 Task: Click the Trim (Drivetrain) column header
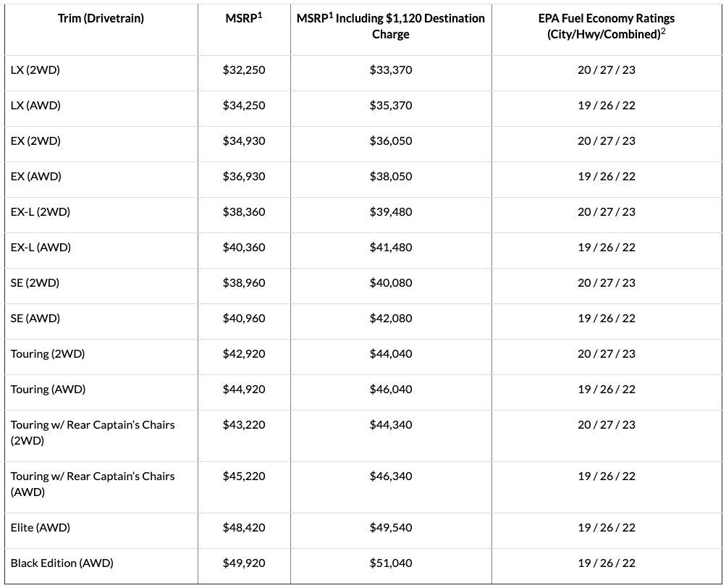(101, 19)
